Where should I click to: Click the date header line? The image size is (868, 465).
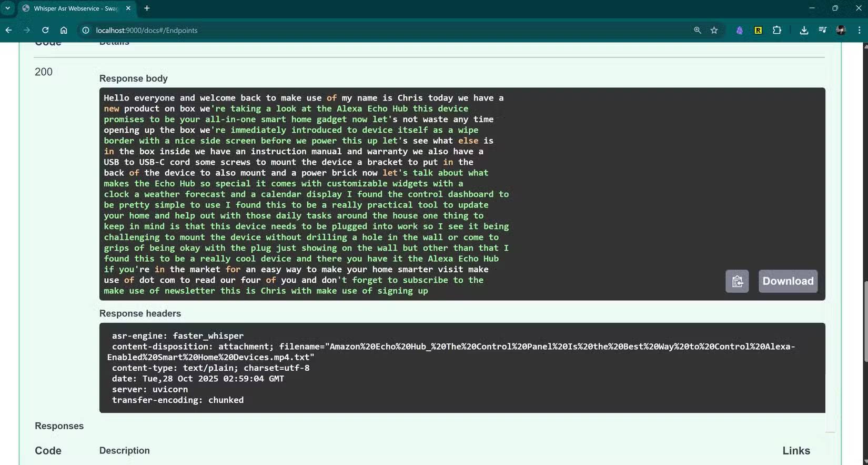(198, 379)
